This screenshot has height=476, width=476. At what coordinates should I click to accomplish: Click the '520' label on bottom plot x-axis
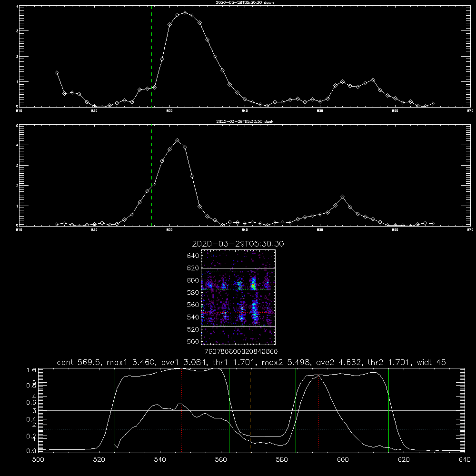[x=99, y=460]
